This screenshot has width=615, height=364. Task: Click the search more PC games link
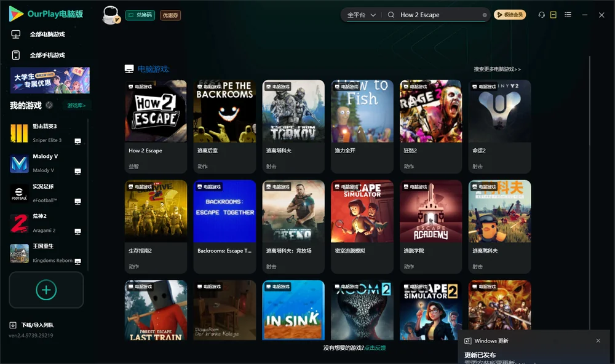(498, 69)
